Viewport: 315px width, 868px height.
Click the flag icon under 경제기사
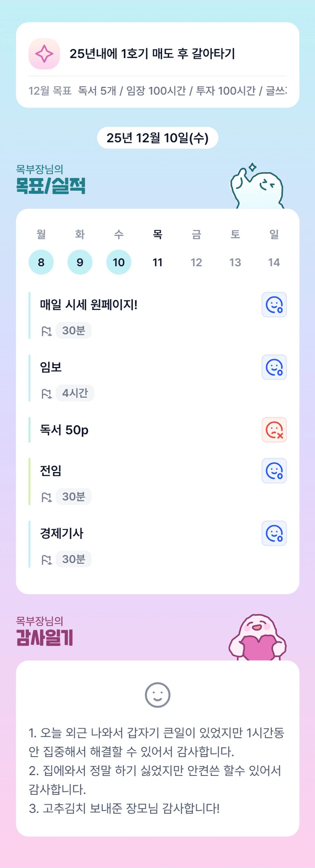46,560
